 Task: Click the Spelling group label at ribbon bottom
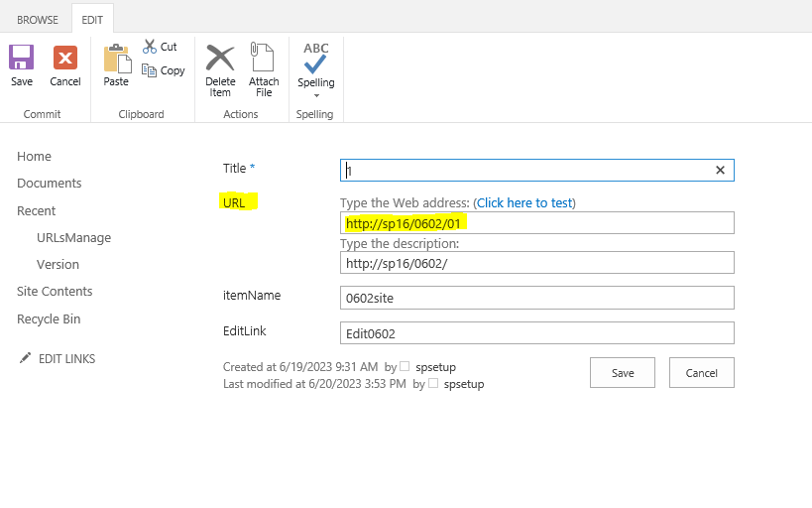click(x=314, y=114)
